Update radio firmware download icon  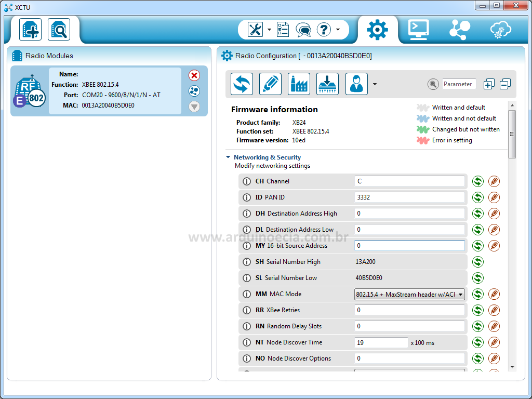click(x=327, y=84)
